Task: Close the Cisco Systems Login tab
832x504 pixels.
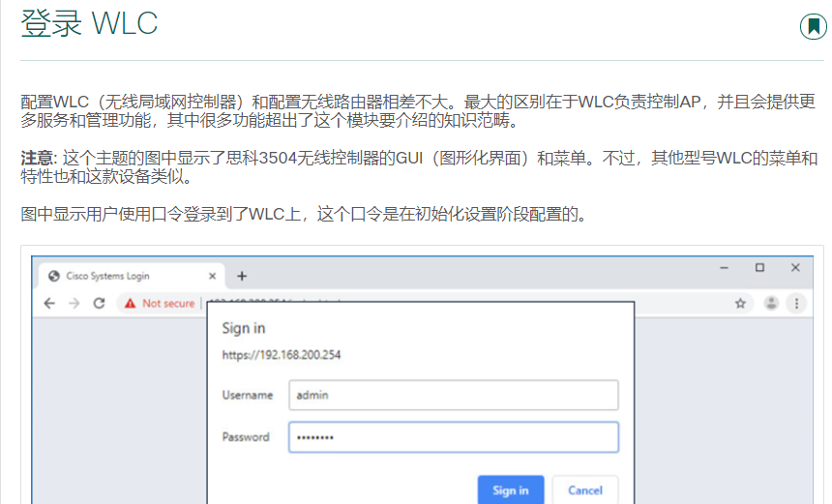Action: coord(213,276)
